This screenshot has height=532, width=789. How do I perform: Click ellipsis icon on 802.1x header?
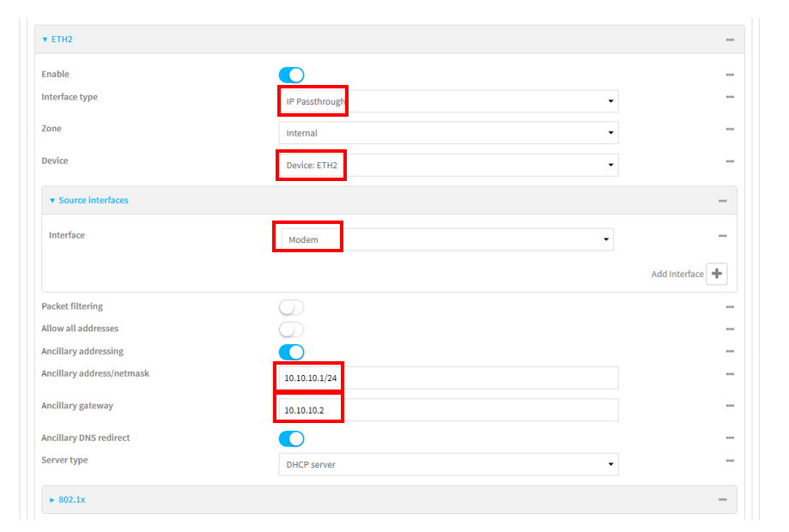722,499
